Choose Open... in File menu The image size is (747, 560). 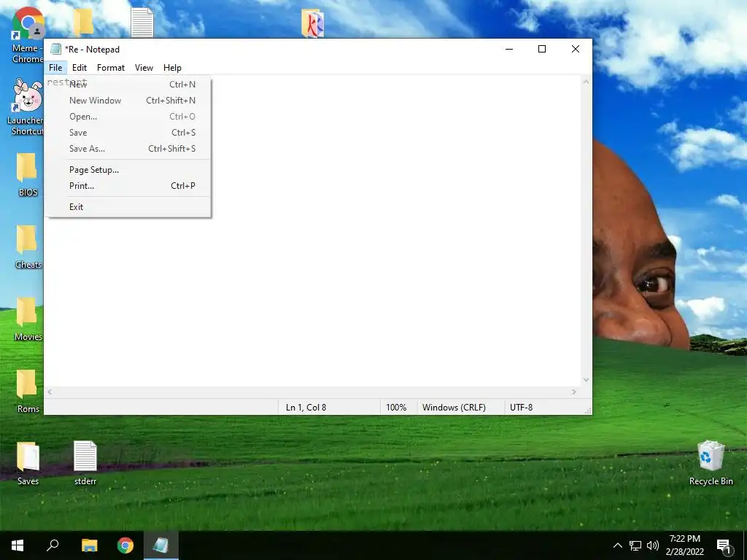[x=128, y=117]
